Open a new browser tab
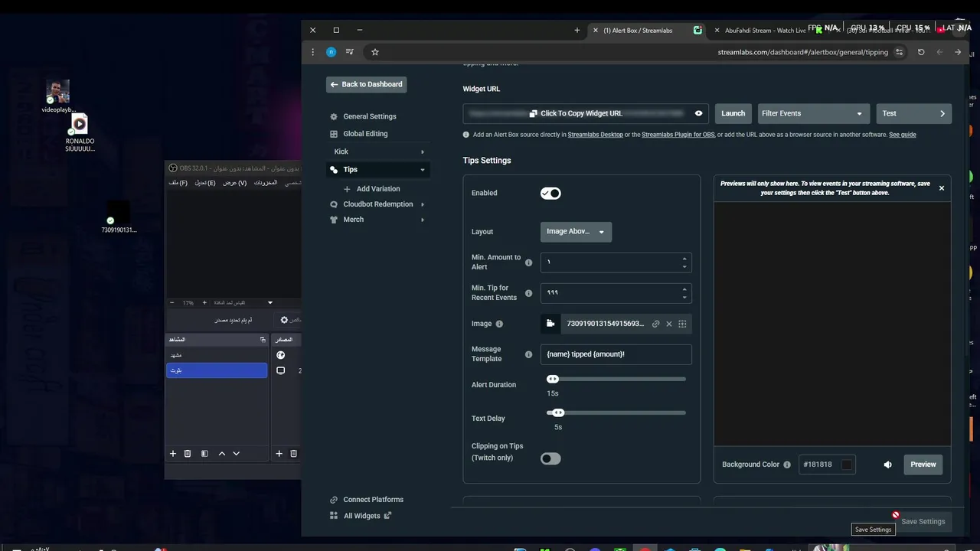Viewport: 980px width, 551px height. pos(577,31)
